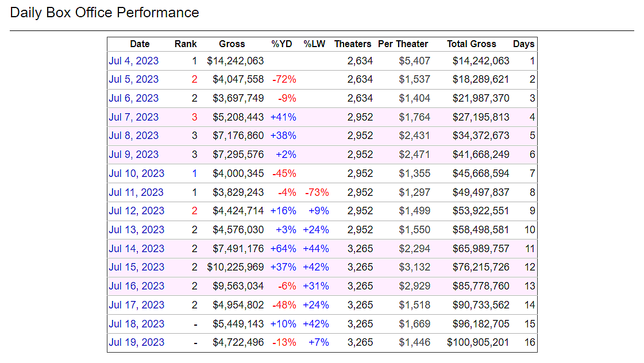The height and width of the screenshot is (363, 644).
Task: Click the Jul 13, 2023 link
Action: (x=136, y=230)
